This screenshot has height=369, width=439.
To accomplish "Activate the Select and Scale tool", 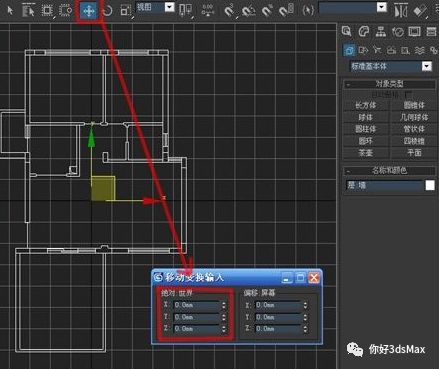I will pos(126,11).
